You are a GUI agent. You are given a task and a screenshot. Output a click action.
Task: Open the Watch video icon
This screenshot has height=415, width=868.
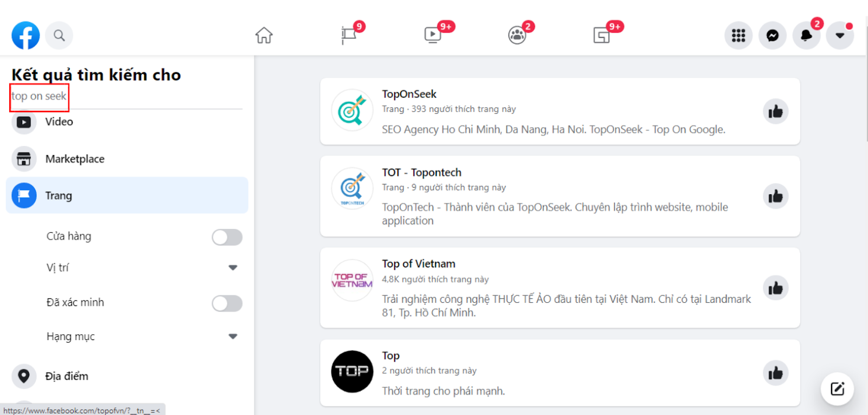click(432, 36)
